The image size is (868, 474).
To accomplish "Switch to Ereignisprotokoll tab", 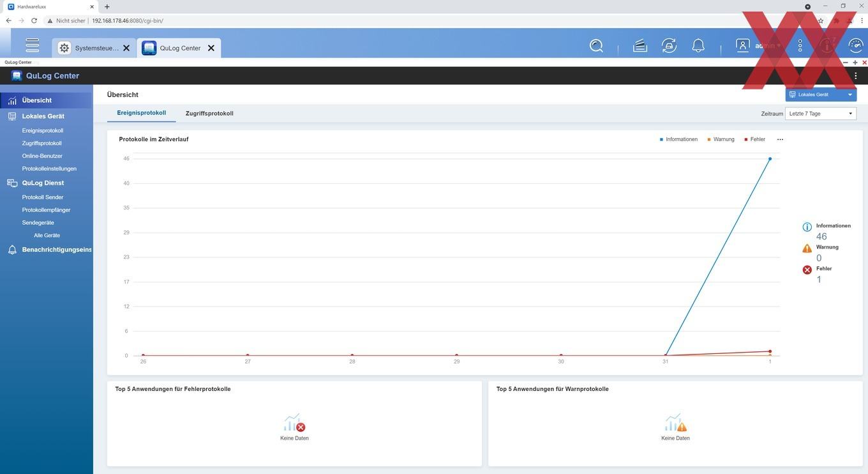I will pyautogui.click(x=141, y=113).
